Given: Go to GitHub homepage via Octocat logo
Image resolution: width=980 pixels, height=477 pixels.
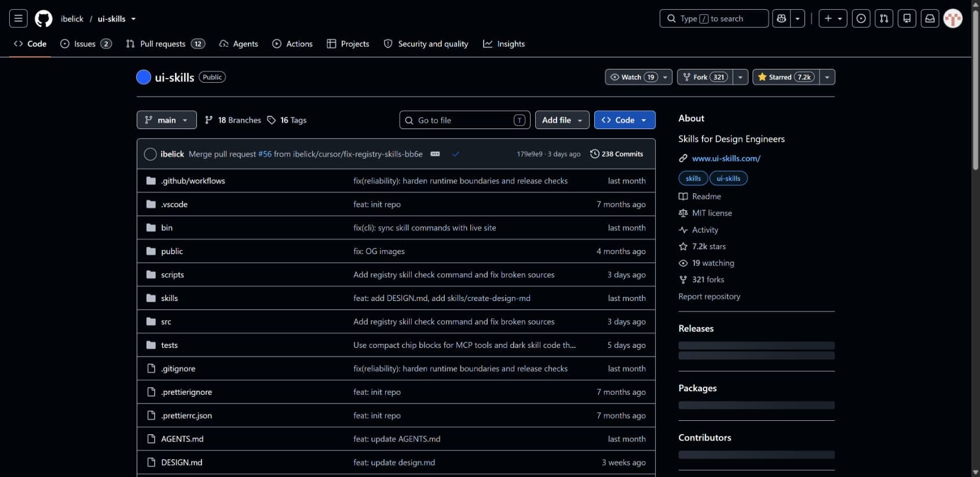Looking at the screenshot, I should pos(43,19).
